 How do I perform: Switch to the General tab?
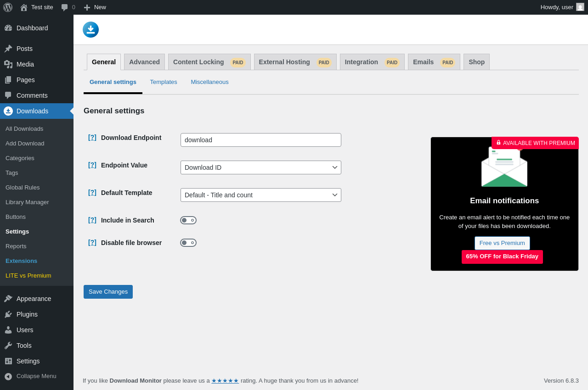coord(104,62)
